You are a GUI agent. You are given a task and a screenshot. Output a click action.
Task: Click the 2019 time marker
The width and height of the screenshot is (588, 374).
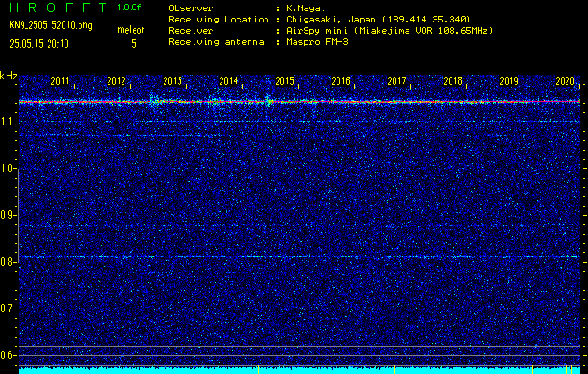pyautogui.click(x=509, y=81)
